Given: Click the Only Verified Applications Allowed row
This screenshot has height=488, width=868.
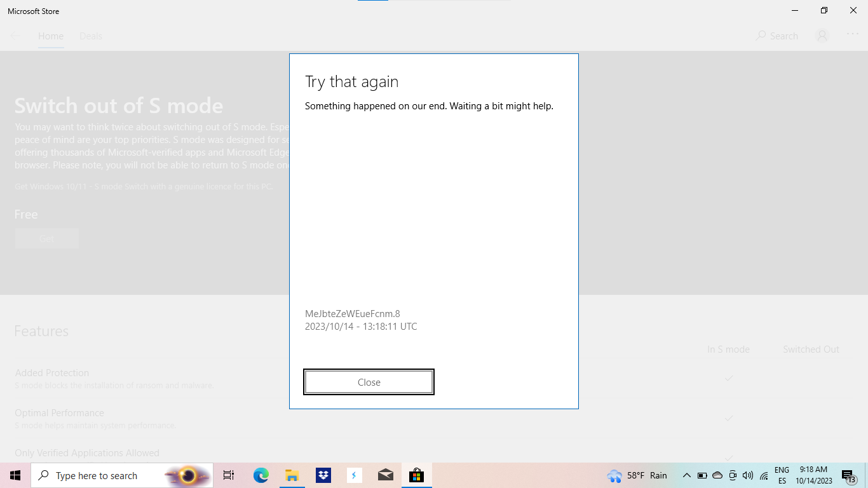Looking at the screenshot, I should click(87, 453).
